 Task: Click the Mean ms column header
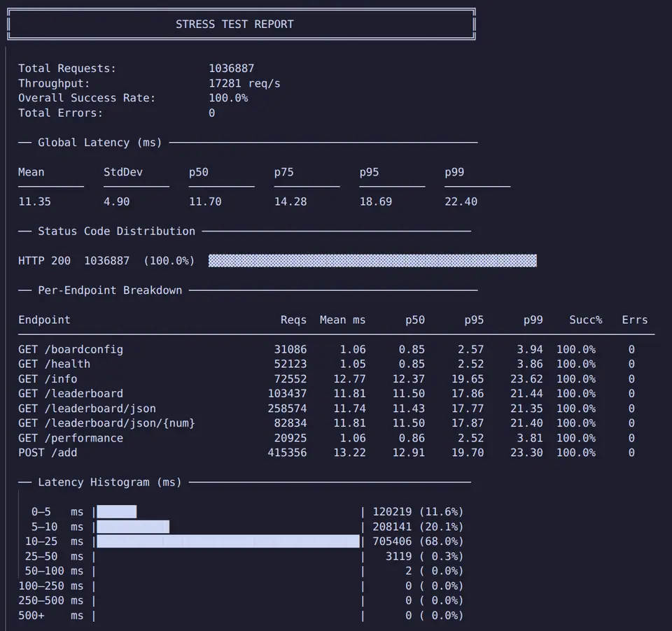tap(342, 320)
